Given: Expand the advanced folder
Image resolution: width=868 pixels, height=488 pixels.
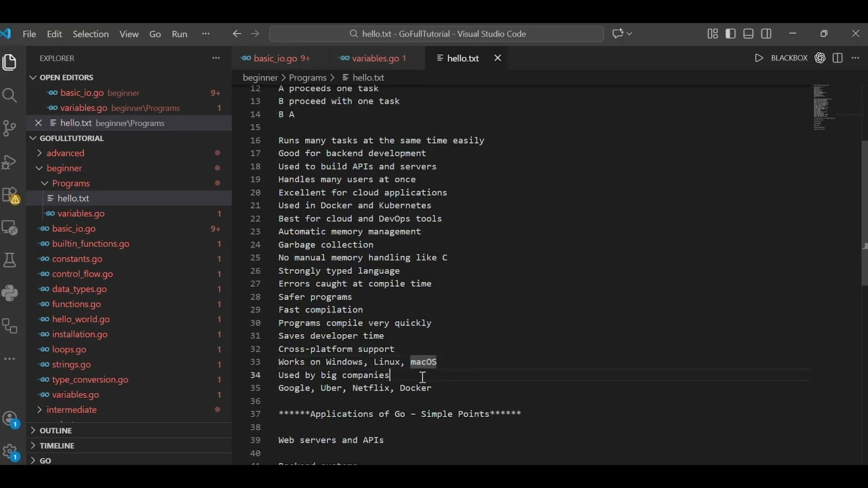Looking at the screenshot, I should coord(65,153).
